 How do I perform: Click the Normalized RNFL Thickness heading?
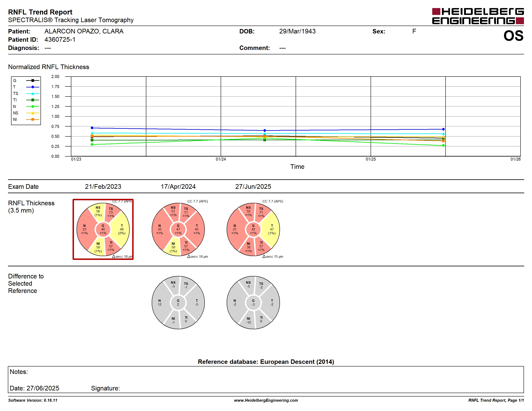click(49, 67)
